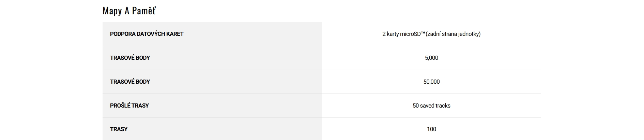Image resolution: width=644 pixels, height=140 pixels.
Task: Click the word "PROŠLÉ" in the table
Action: point(120,106)
